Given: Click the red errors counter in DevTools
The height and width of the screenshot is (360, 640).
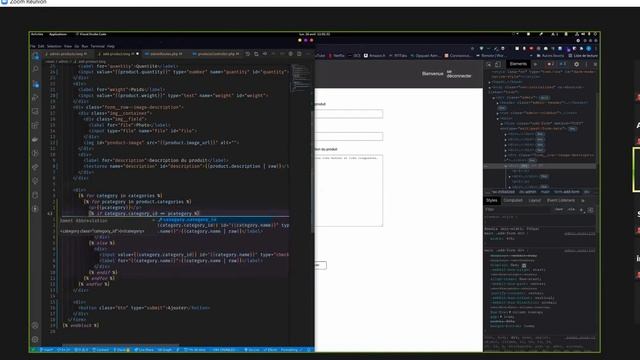Looking at the screenshot, I should 551,64.
